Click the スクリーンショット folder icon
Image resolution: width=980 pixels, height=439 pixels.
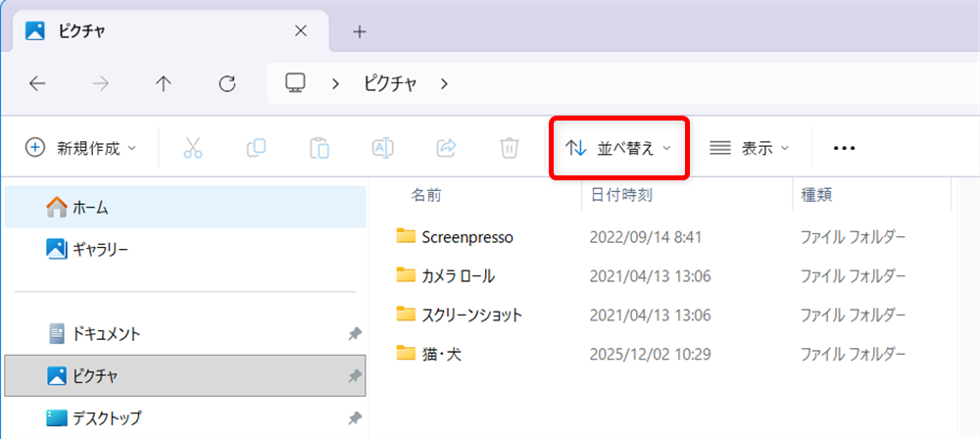tap(407, 315)
